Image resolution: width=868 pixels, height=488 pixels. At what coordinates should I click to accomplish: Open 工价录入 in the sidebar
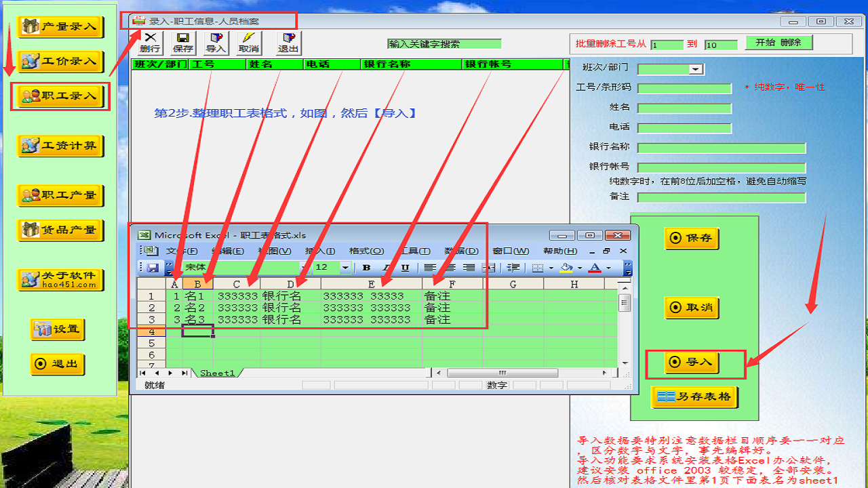60,62
